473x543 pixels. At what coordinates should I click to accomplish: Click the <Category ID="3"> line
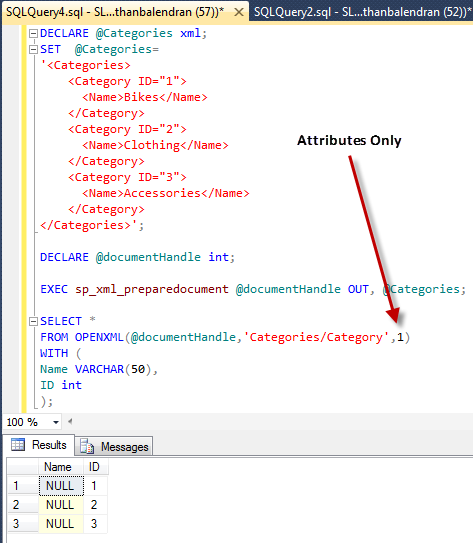tap(127, 177)
